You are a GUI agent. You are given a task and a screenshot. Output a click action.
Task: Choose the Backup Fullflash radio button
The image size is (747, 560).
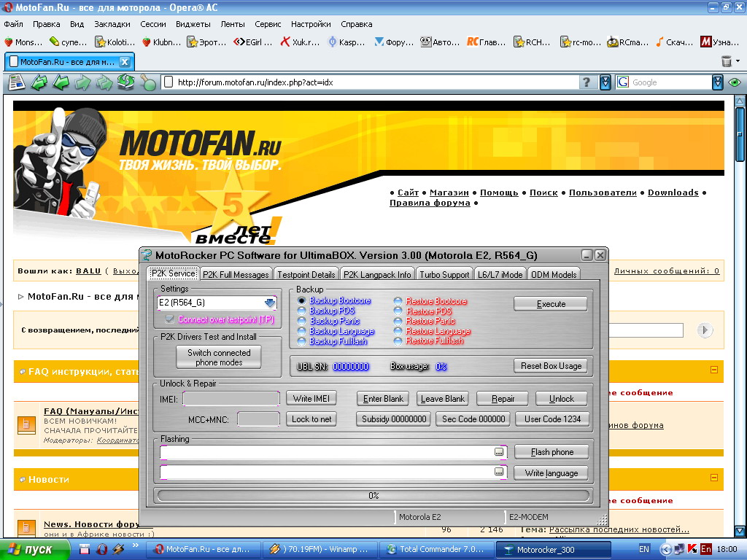[301, 341]
